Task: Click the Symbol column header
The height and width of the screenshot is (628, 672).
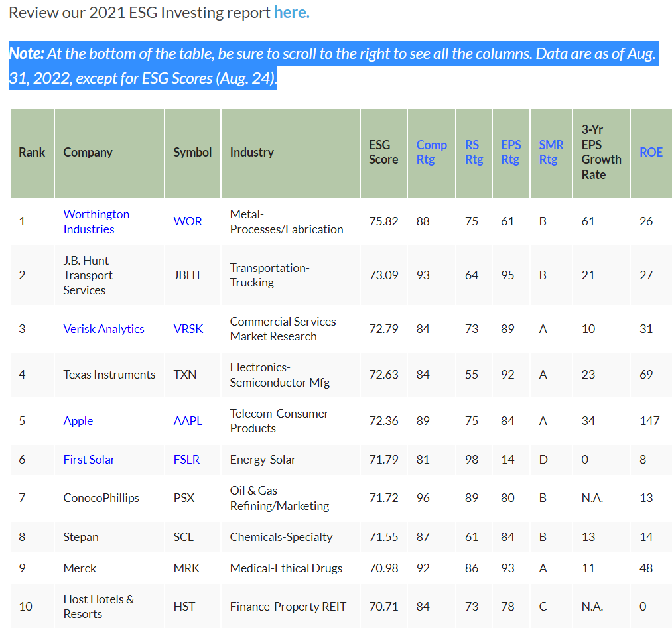Action: tap(192, 153)
